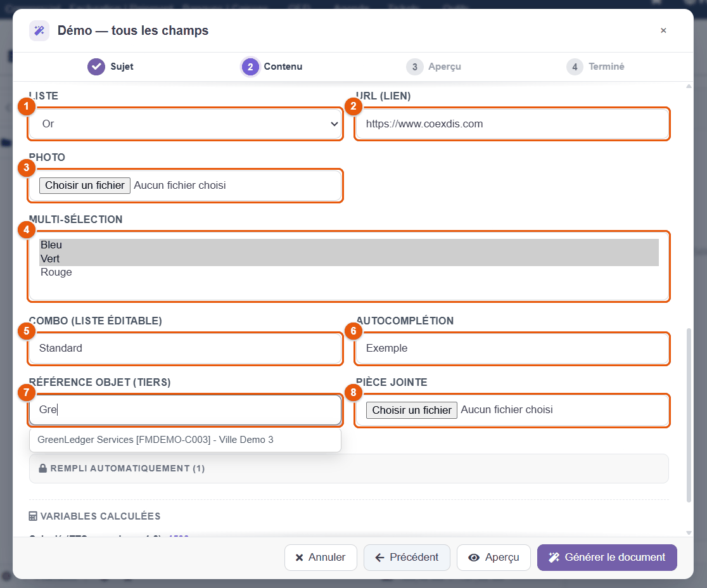Click the URL field containing coexdis.com

(x=513, y=124)
